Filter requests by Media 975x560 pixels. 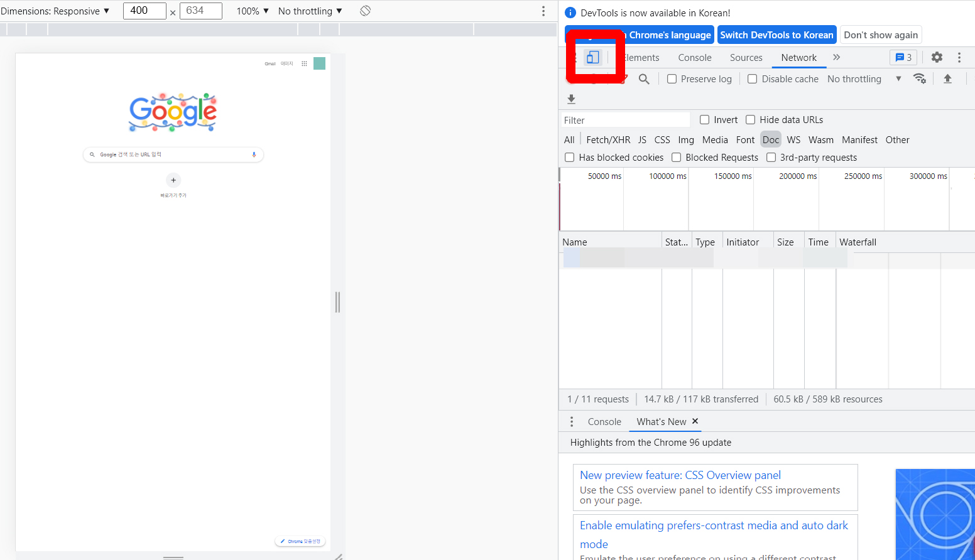click(715, 140)
